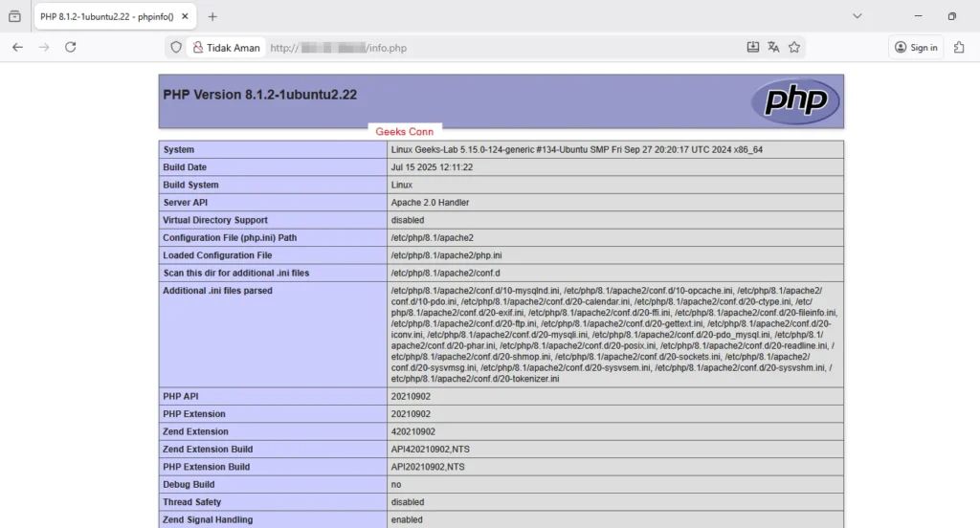Click the Zend Signal Handling label
This screenshot has width=980, height=528.
[x=208, y=520]
